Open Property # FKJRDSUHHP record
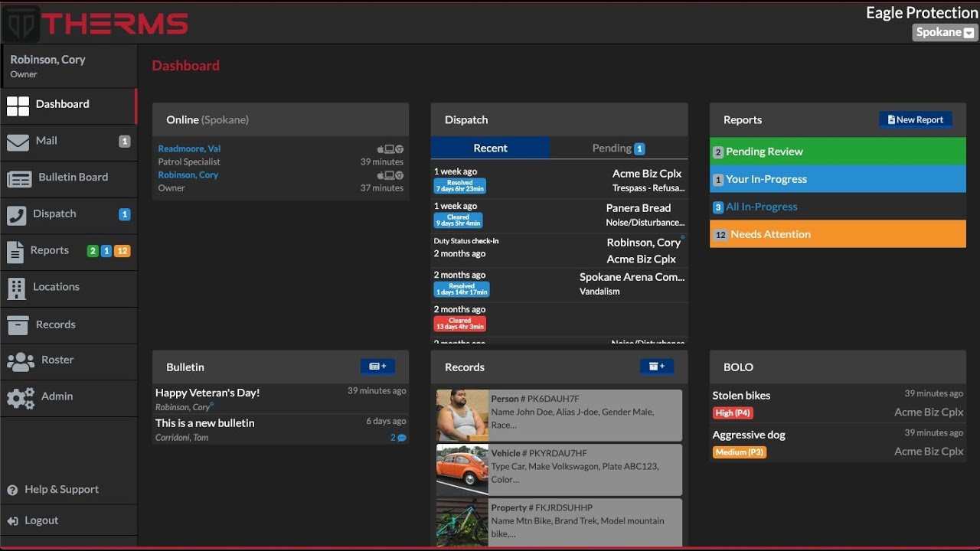The width and height of the screenshot is (980, 551). click(x=559, y=523)
